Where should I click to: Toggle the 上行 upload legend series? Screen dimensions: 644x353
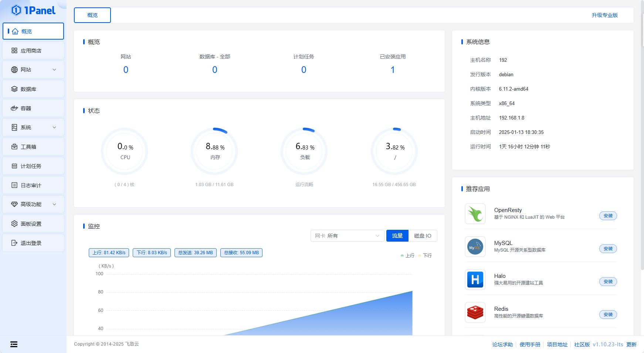click(408, 256)
